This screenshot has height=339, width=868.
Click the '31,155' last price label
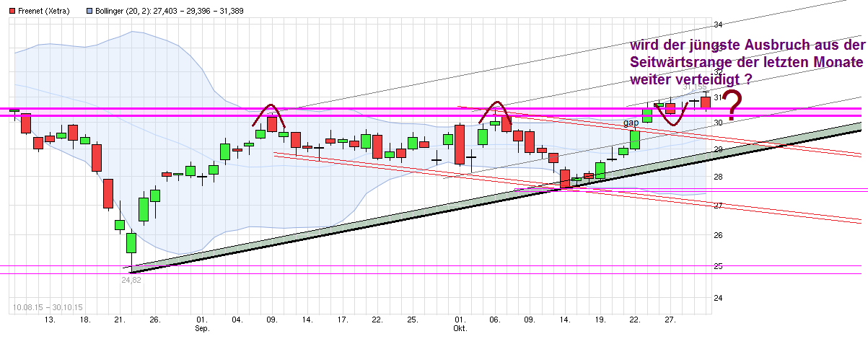(x=694, y=87)
